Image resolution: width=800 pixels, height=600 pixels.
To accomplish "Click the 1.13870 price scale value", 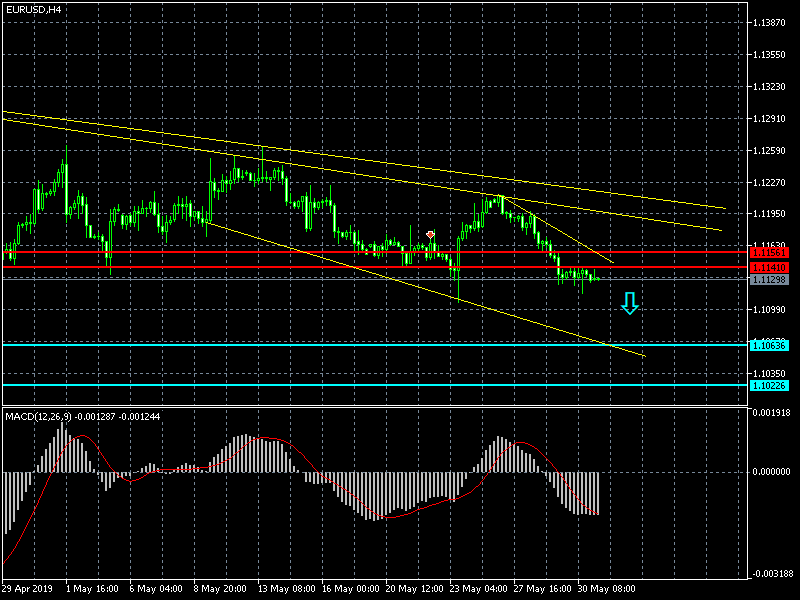I will tap(769, 22).
